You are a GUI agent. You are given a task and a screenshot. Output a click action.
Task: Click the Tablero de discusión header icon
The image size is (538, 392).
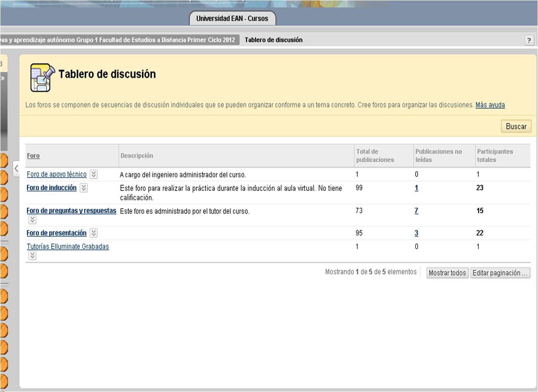[x=42, y=78]
